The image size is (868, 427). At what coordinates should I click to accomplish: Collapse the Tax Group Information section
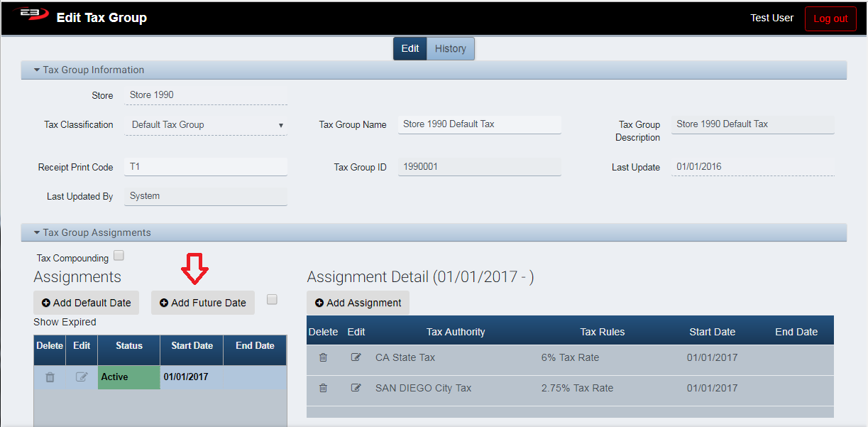pyautogui.click(x=37, y=70)
